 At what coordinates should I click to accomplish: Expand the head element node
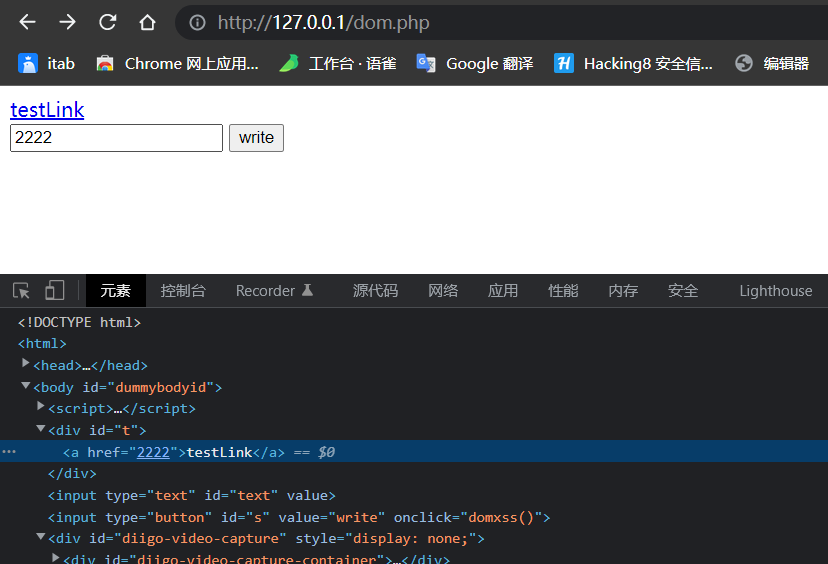tap(25, 363)
